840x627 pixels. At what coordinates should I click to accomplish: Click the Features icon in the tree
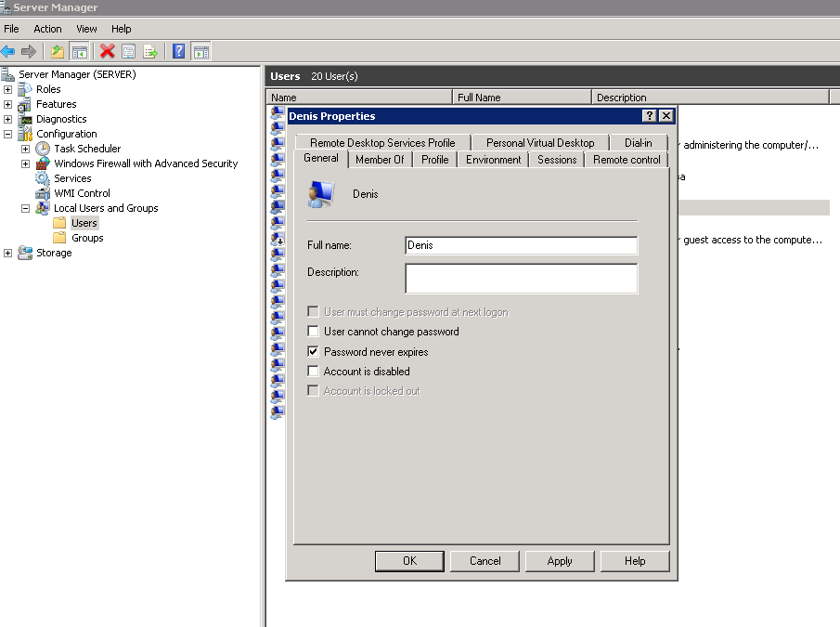pos(25,104)
